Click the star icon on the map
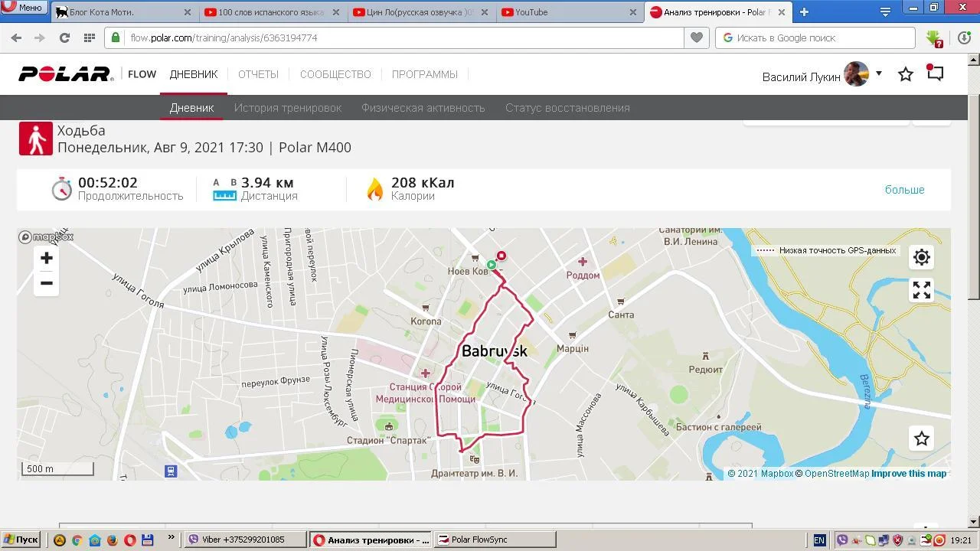The height and width of the screenshot is (551, 980). click(922, 439)
